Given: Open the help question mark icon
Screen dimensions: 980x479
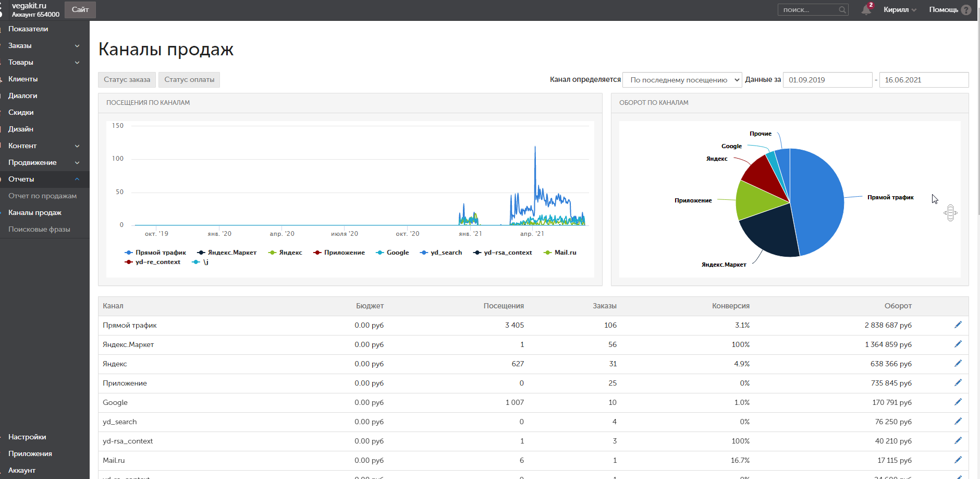Looking at the screenshot, I should [x=966, y=10].
